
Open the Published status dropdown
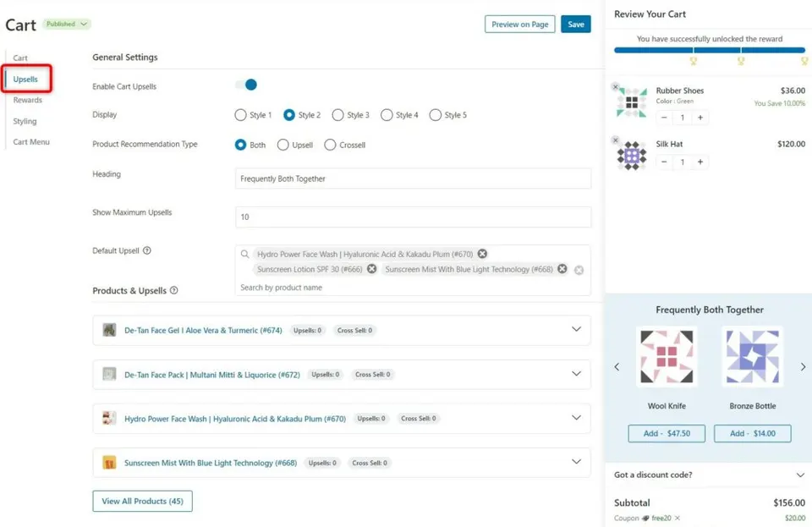[x=67, y=24]
